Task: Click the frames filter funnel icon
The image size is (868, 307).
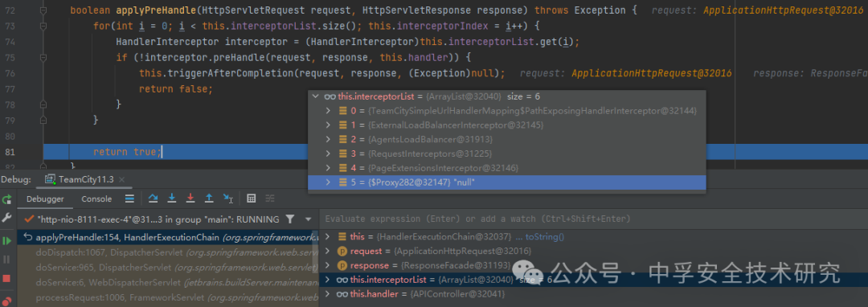Action: [290, 219]
